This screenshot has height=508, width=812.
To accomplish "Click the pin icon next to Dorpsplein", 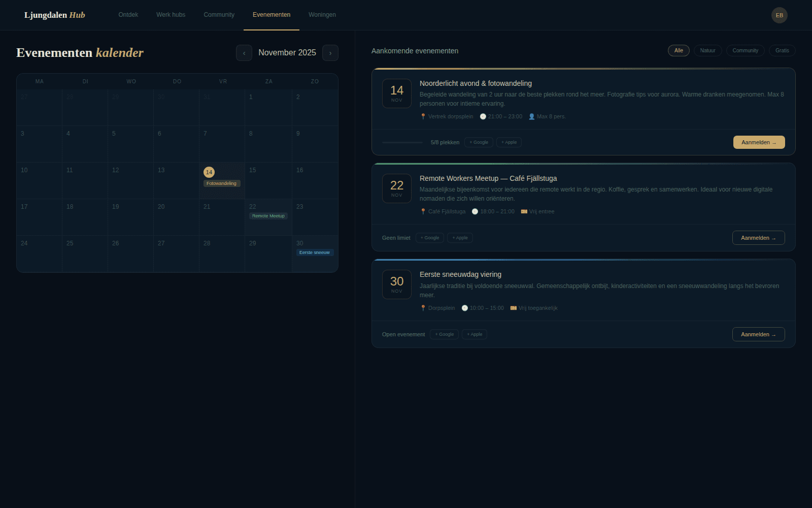I will pos(423,308).
